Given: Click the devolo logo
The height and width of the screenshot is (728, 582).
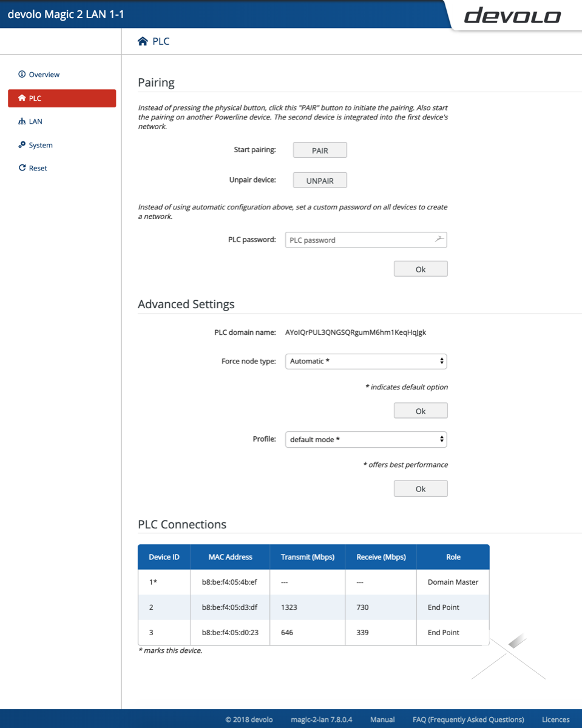Looking at the screenshot, I should click(x=512, y=16).
